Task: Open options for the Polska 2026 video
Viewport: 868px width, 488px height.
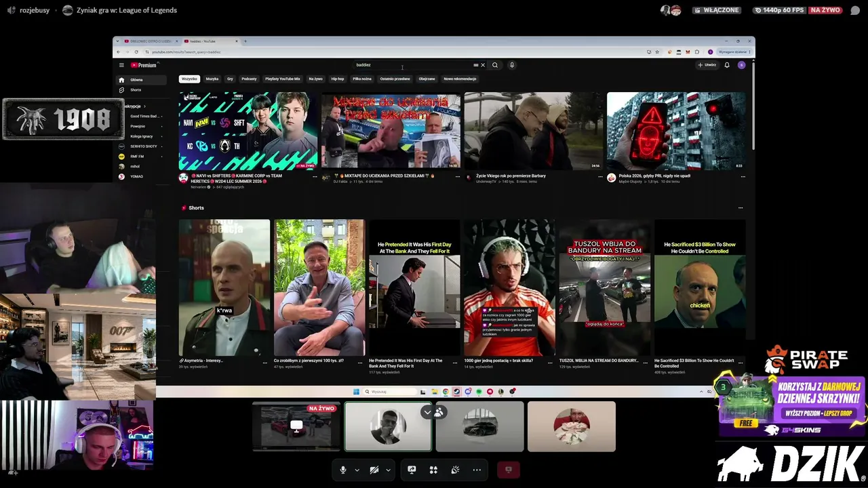Action: pos(743,177)
